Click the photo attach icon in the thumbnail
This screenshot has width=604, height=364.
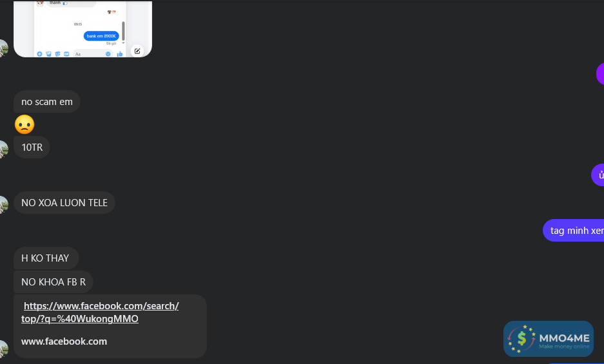[48, 54]
